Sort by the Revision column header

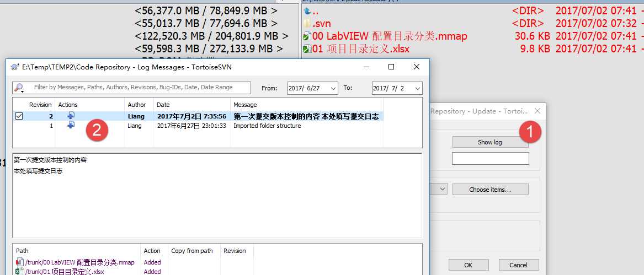pos(40,105)
